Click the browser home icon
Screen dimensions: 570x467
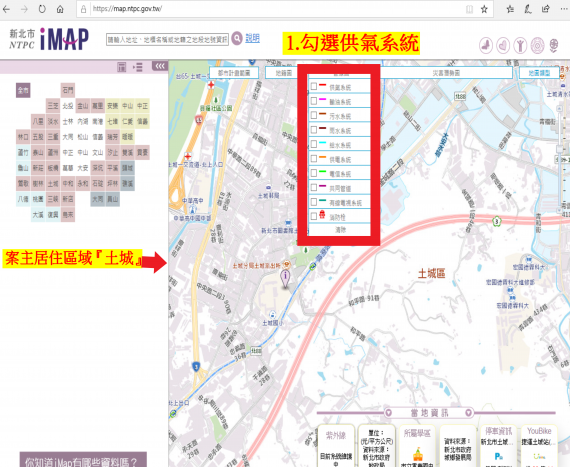point(60,9)
